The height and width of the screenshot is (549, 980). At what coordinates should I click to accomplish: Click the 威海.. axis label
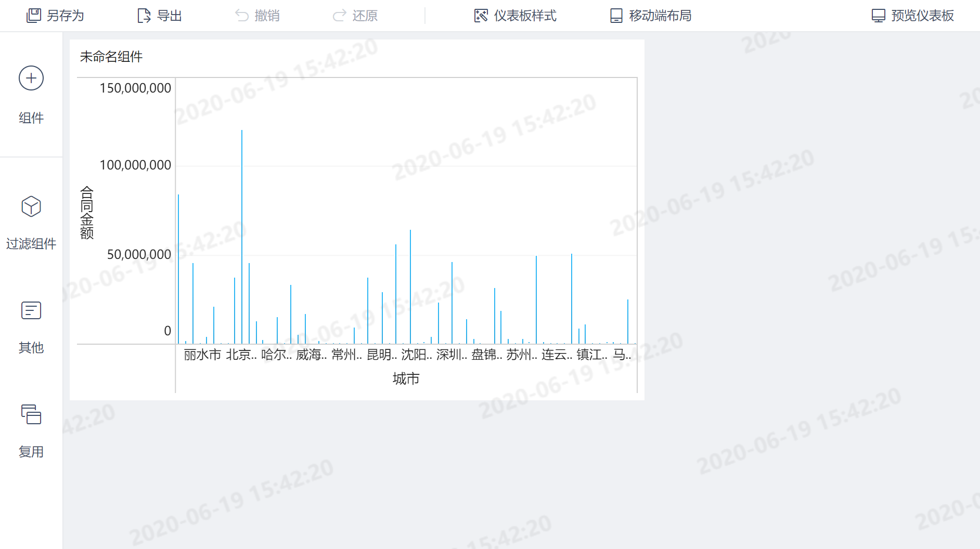click(312, 355)
